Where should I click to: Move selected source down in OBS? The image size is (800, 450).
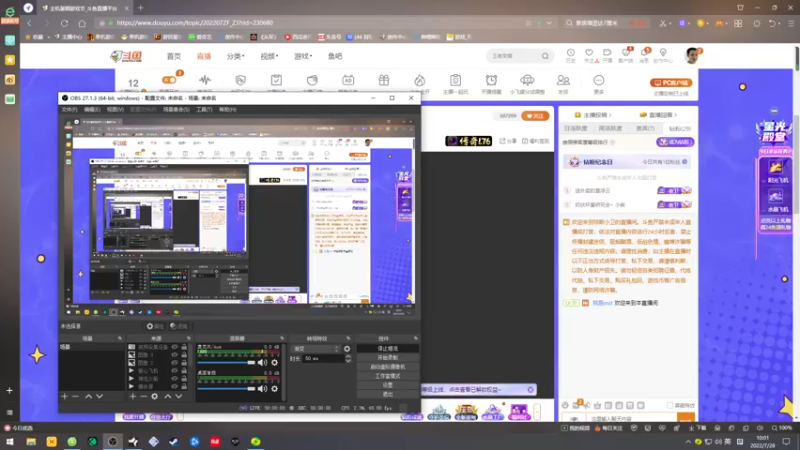[179, 396]
